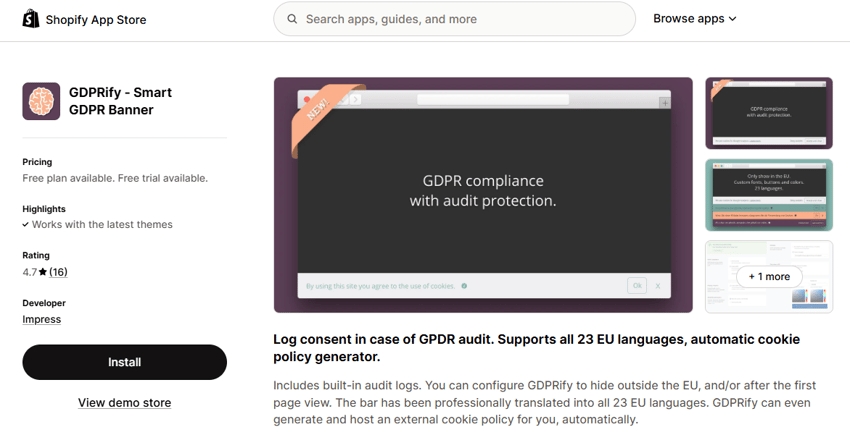Screen dimensions: 850x427
Task: Select the Only show in the EU thumbnail
Action: coord(769,195)
